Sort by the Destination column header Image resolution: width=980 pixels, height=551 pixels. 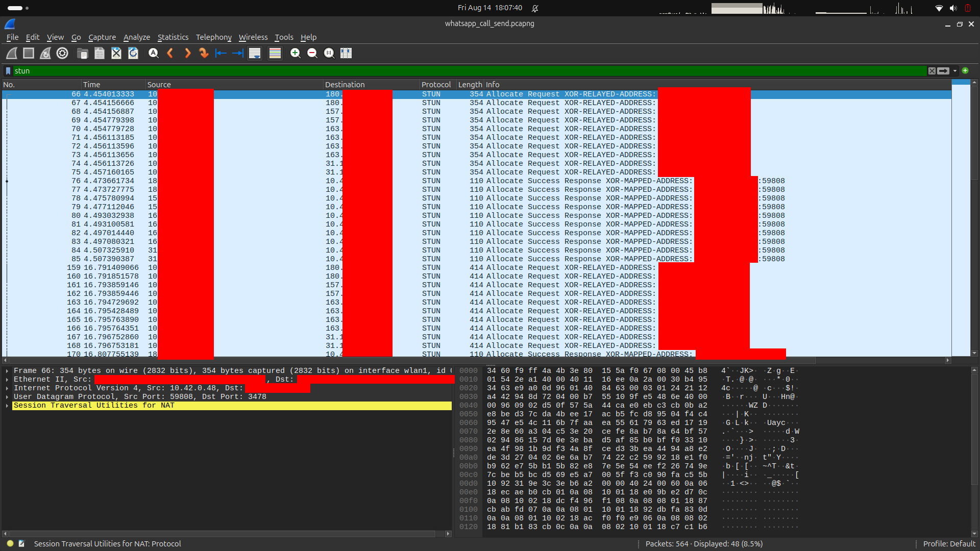point(372,85)
